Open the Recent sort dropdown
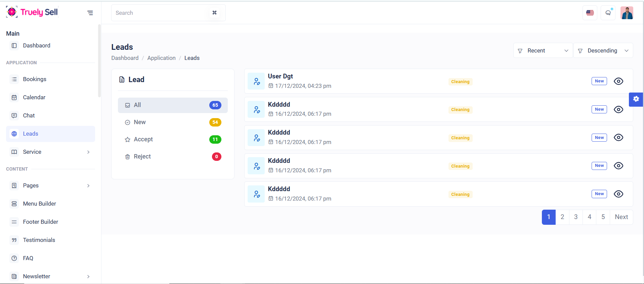Image resolution: width=644 pixels, height=284 pixels. click(543, 50)
